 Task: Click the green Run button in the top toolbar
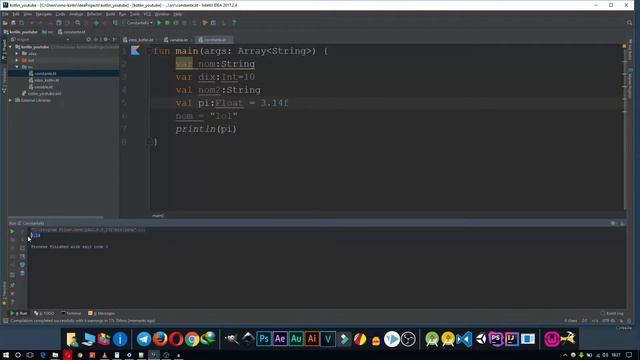[x=159, y=23]
